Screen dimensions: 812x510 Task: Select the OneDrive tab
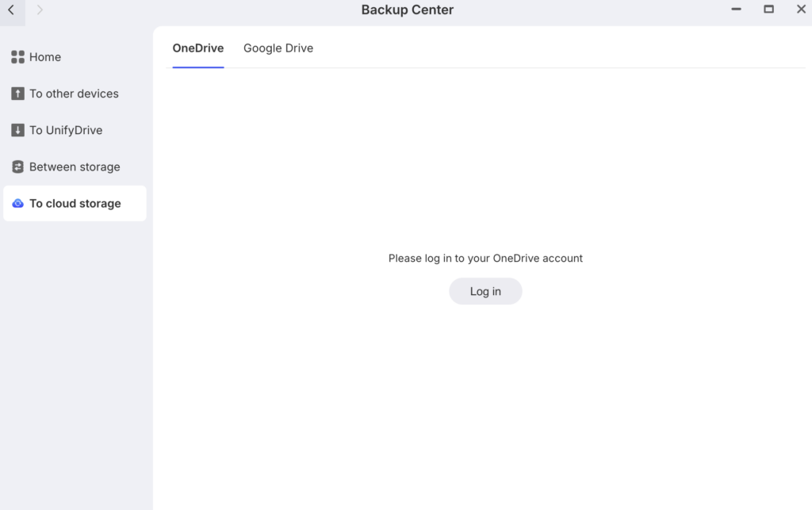198,48
